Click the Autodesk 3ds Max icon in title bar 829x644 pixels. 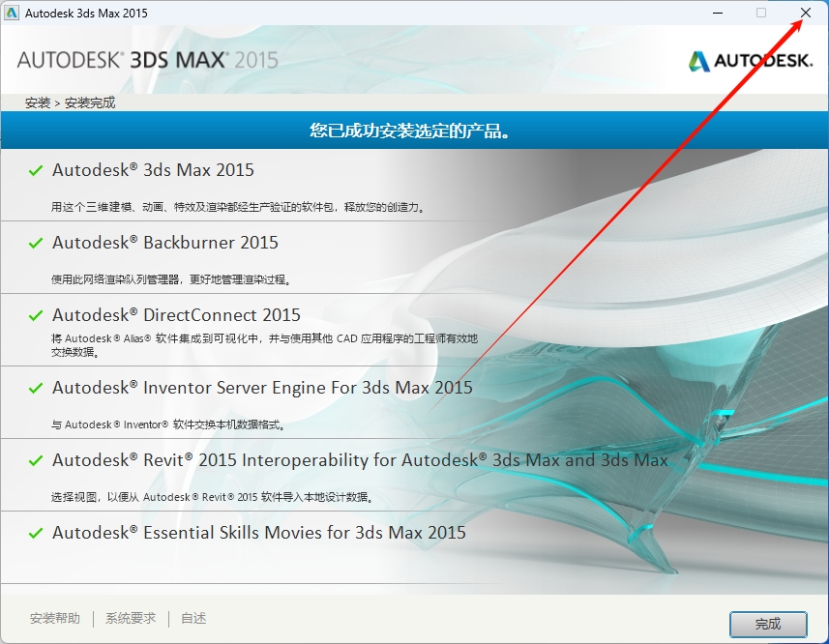click(13, 13)
